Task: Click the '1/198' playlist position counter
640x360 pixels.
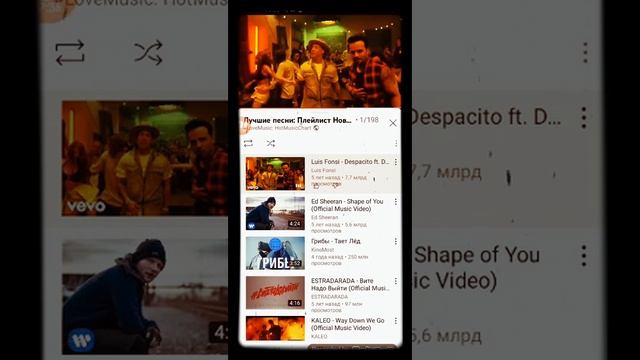Action: point(369,120)
